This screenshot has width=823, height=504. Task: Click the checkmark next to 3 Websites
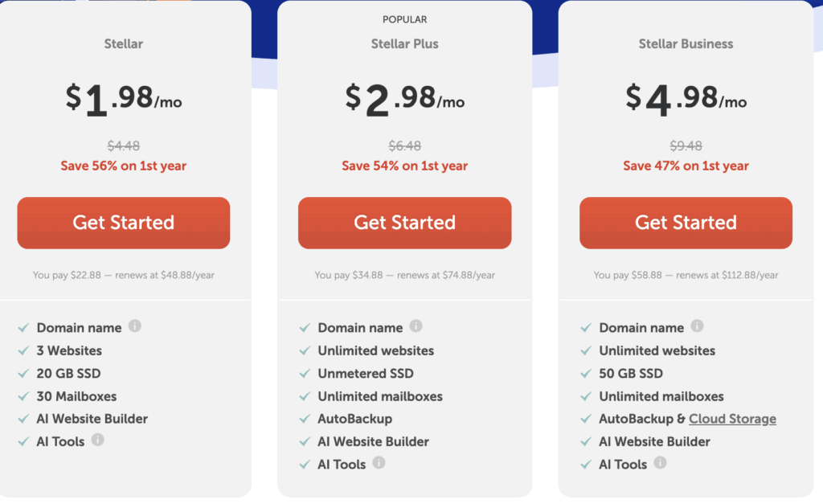point(23,351)
